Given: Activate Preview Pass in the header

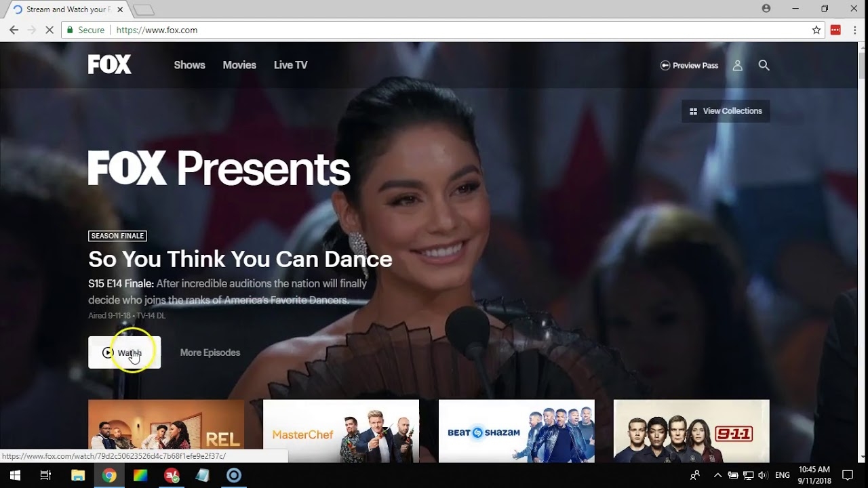Looking at the screenshot, I should coord(689,65).
